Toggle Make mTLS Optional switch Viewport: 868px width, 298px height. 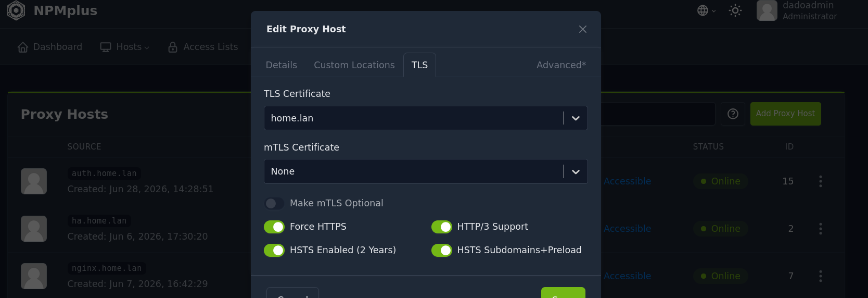click(x=274, y=203)
